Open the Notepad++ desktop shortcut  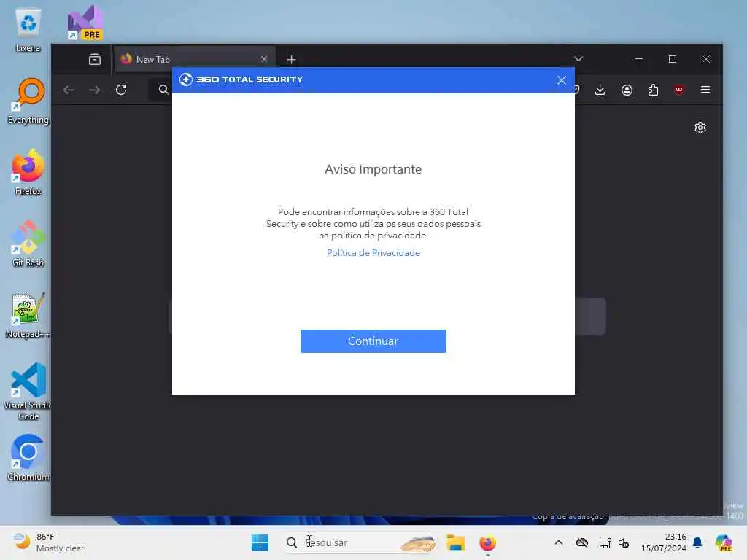pyautogui.click(x=28, y=315)
